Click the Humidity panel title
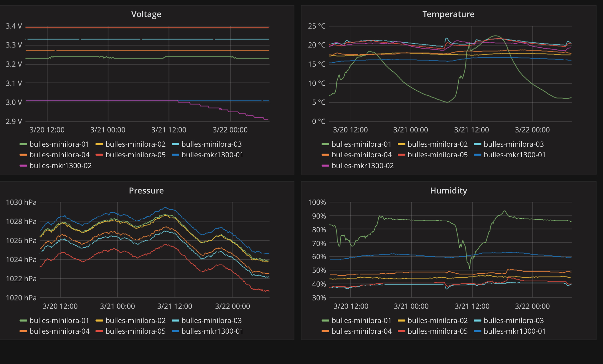This screenshot has width=603, height=364. point(448,191)
